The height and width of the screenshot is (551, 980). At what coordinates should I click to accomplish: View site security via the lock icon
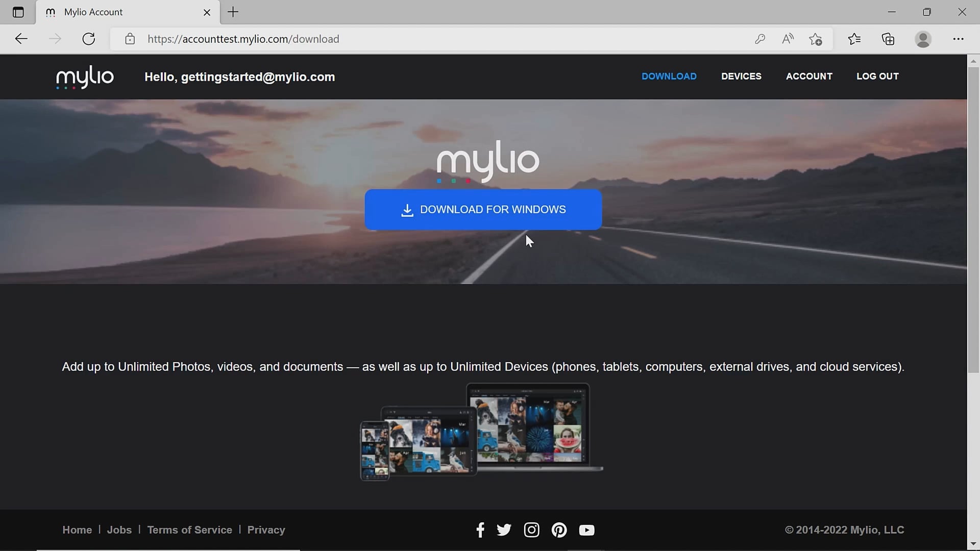[x=130, y=39]
